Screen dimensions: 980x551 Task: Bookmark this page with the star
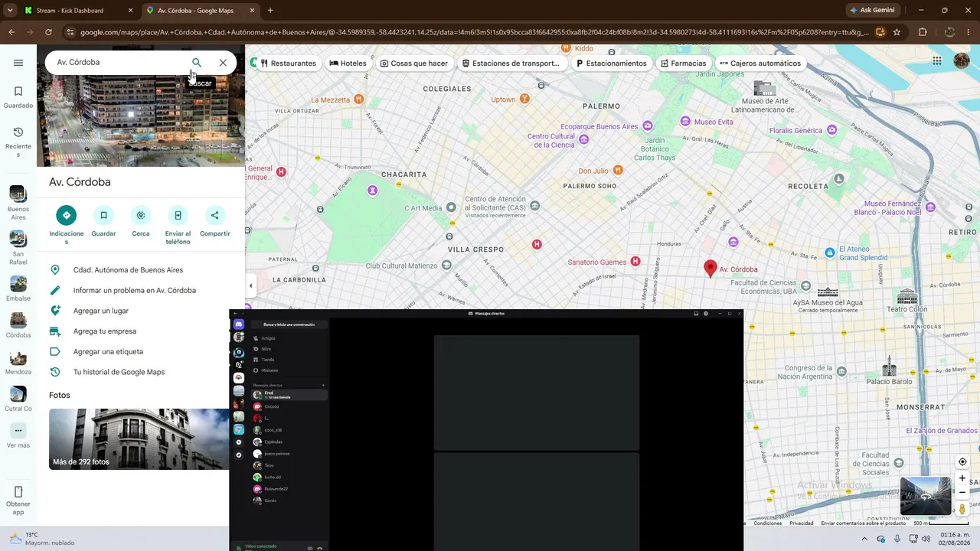(x=897, y=32)
